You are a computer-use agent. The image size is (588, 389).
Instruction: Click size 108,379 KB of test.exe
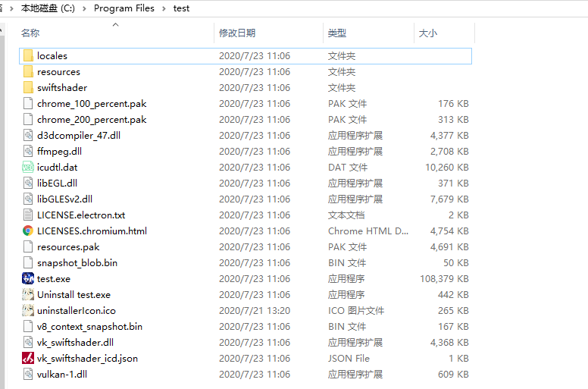pyautogui.click(x=444, y=279)
